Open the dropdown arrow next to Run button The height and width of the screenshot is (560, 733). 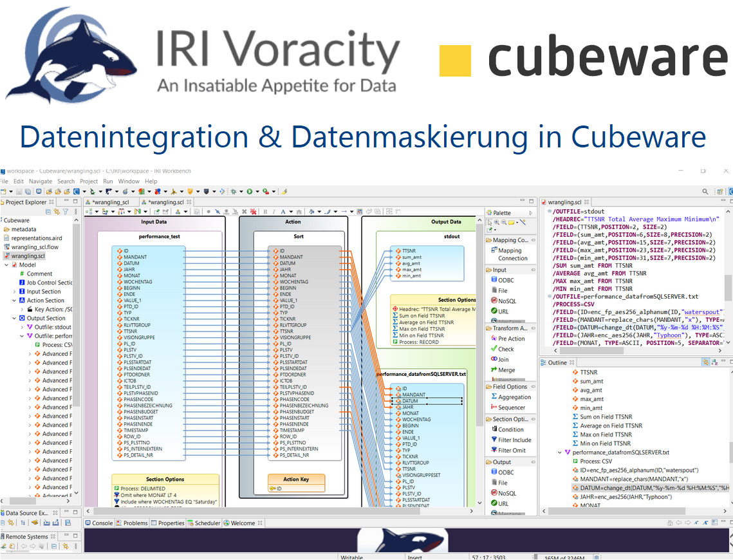tap(257, 191)
